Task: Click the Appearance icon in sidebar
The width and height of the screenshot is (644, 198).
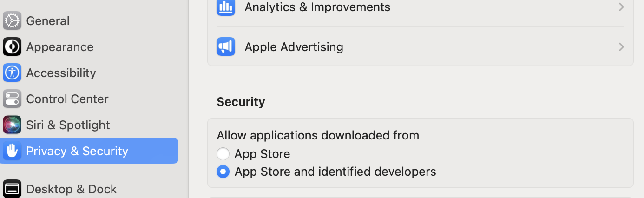Action: pos(12,46)
